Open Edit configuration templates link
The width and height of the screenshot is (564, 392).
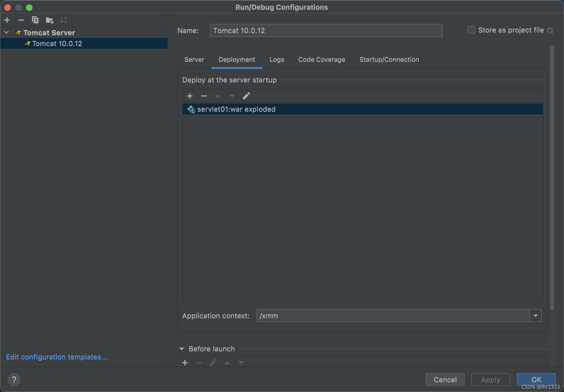pos(57,357)
